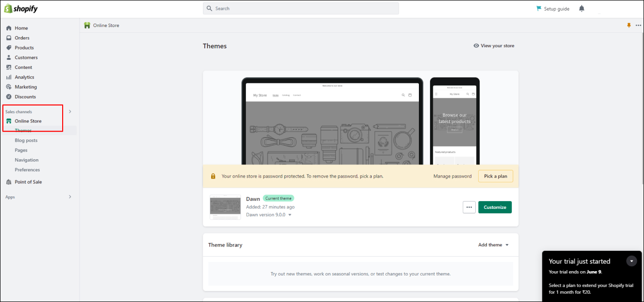Image resolution: width=644 pixels, height=302 pixels.
Task: Open the Add theme dropdown
Action: click(494, 245)
